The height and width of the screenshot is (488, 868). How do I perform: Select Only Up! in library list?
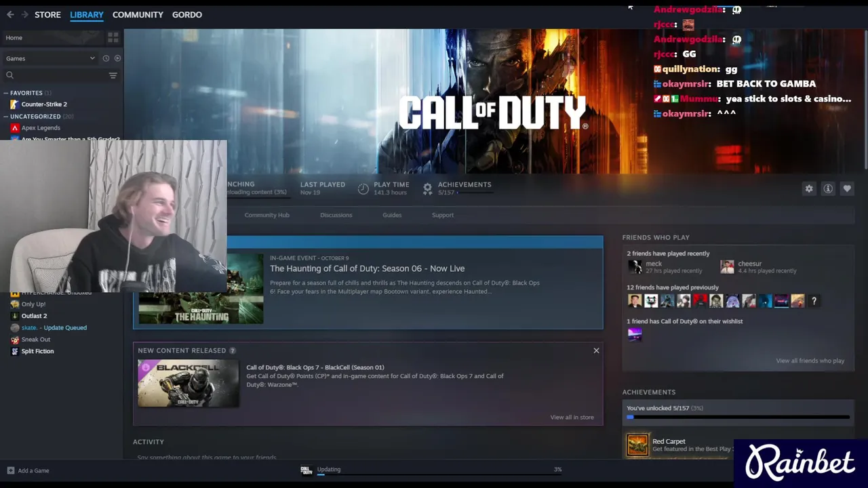[x=33, y=304]
